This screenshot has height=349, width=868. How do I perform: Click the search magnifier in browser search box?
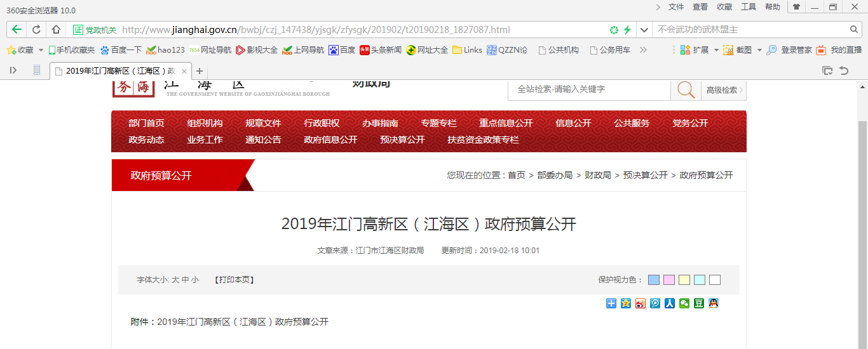click(x=854, y=30)
